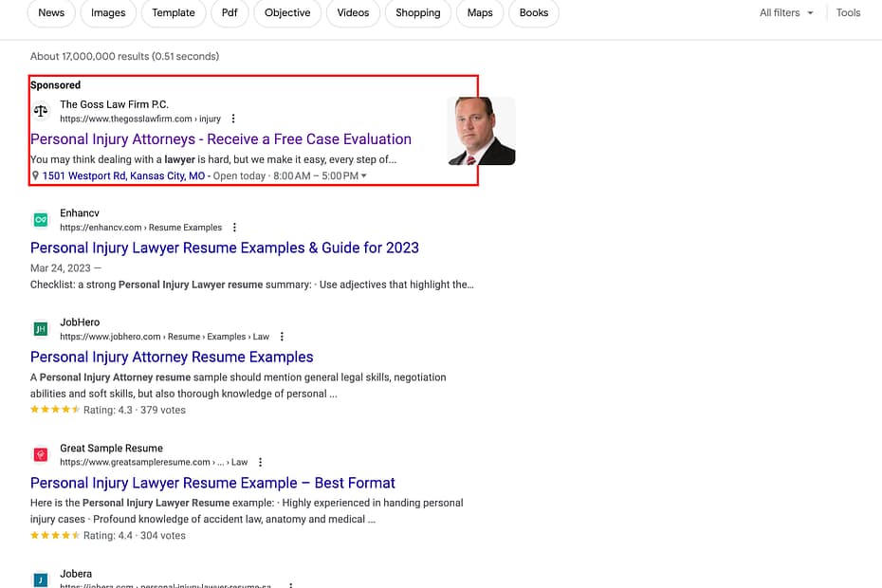Viewport: 882px width, 588px height.
Task: Click the jobhero.com breadcrumb URL
Action: pos(164,337)
